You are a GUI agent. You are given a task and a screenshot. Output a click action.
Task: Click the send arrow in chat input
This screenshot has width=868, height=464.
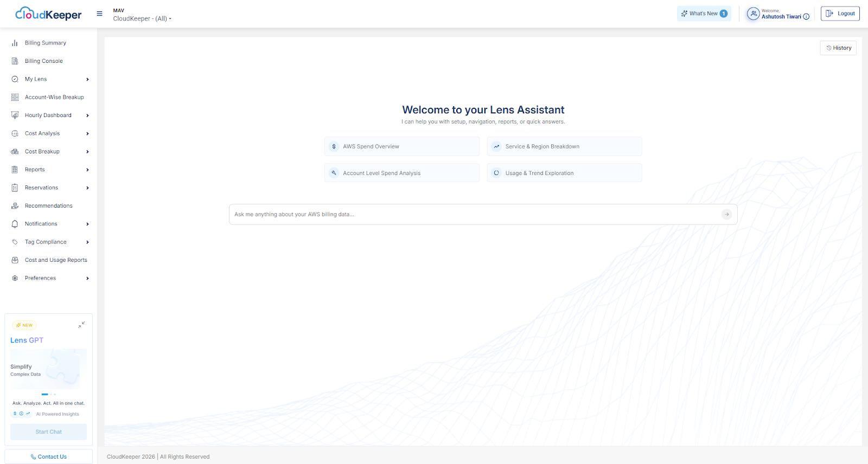coord(726,214)
